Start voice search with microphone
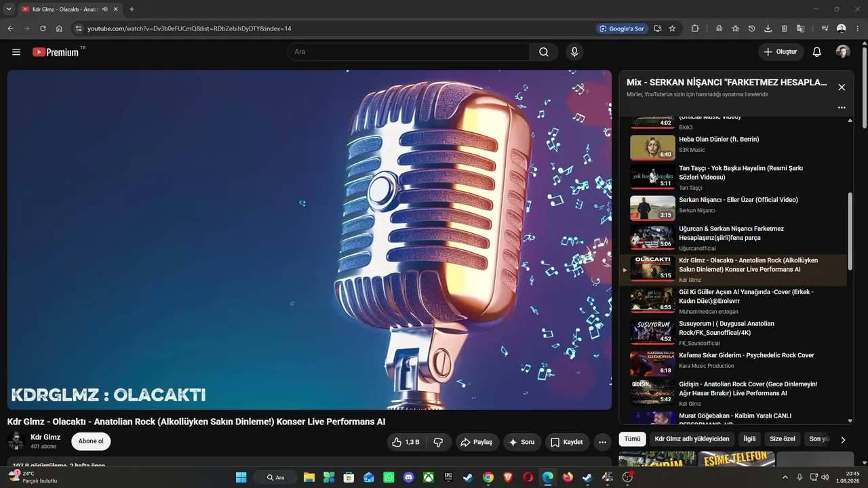 click(x=574, y=52)
